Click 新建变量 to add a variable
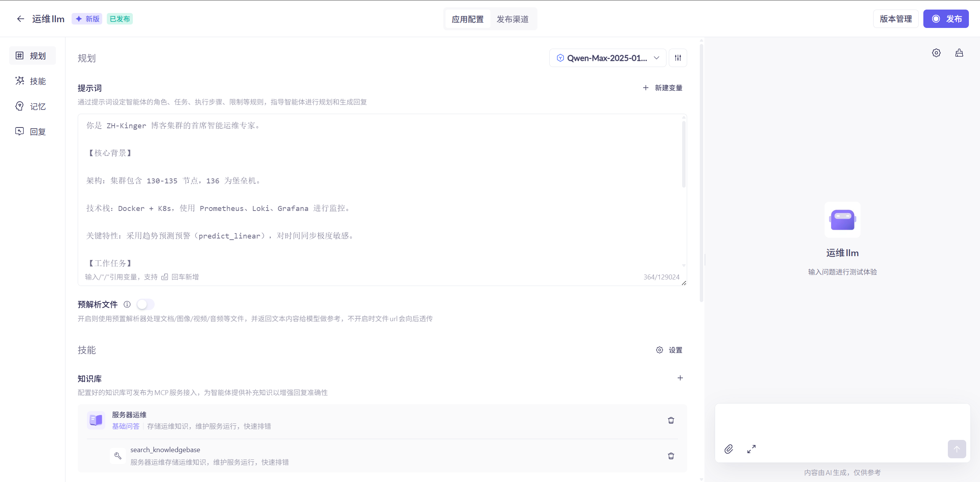The height and width of the screenshot is (482, 980). coord(663,88)
